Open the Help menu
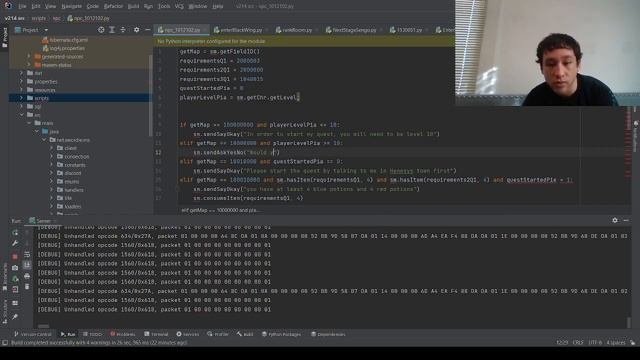The height and width of the screenshot is (360, 640). click(x=218, y=6)
